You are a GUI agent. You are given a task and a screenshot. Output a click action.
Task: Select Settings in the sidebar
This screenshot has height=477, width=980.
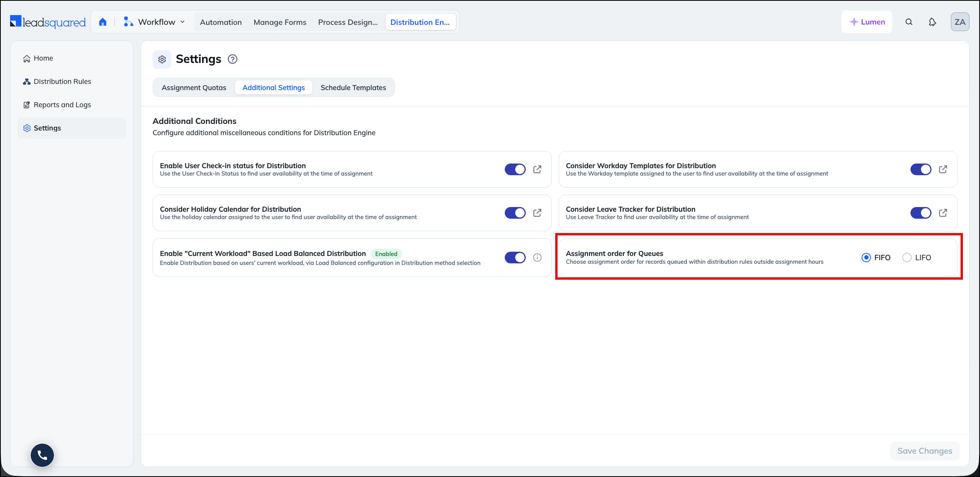72,128
